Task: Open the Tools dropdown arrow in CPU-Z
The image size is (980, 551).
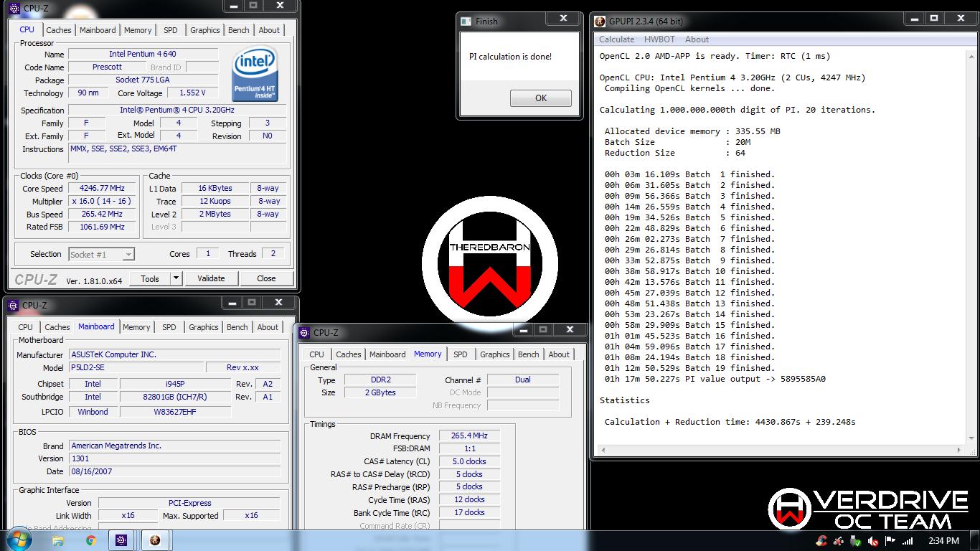Action: 176,278
